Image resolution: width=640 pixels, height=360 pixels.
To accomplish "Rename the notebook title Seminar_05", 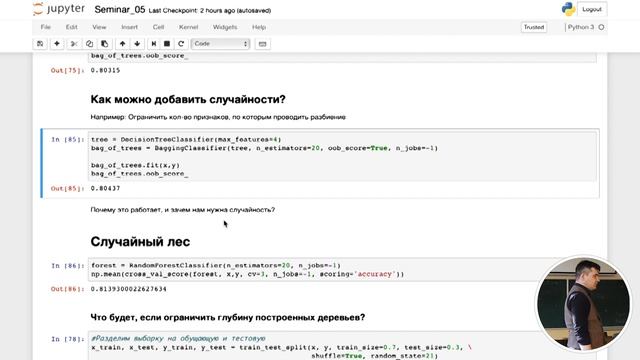I will tap(120, 10).
